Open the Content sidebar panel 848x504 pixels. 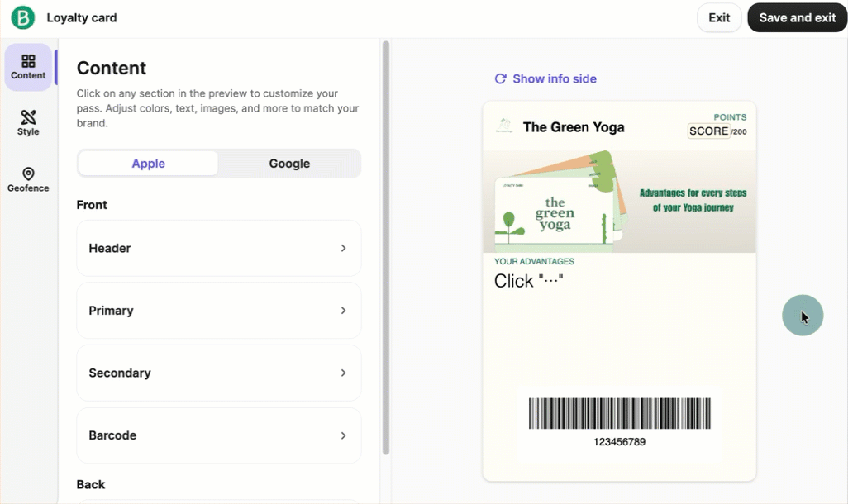(28, 67)
